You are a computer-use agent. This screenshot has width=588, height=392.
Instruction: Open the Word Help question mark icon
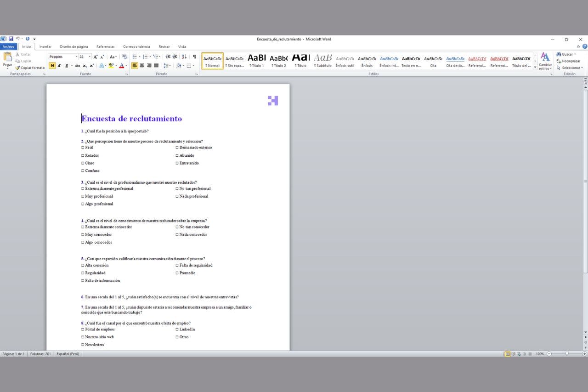point(585,46)
